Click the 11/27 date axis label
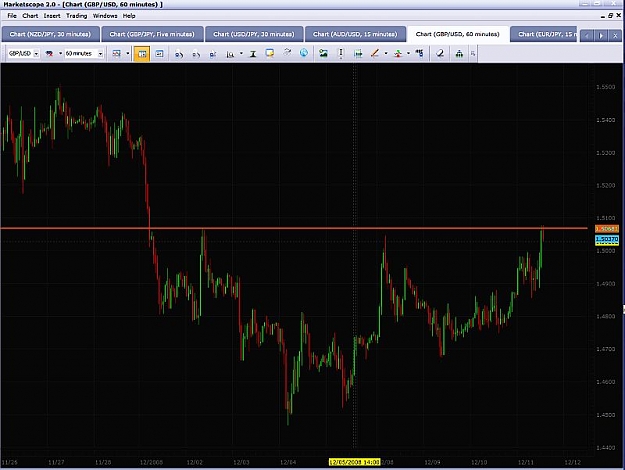The height and width of the screenshot is (470, 625). pos(56,462)
